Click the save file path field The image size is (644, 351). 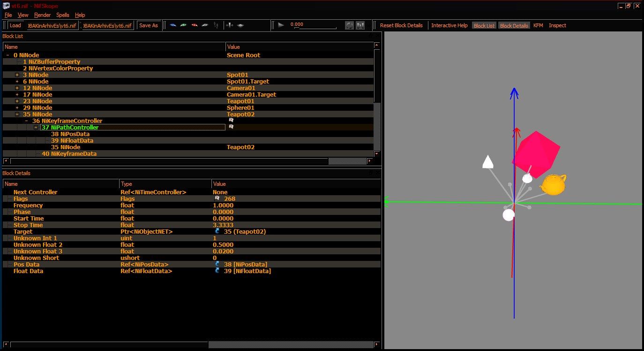tap(108, 25)
